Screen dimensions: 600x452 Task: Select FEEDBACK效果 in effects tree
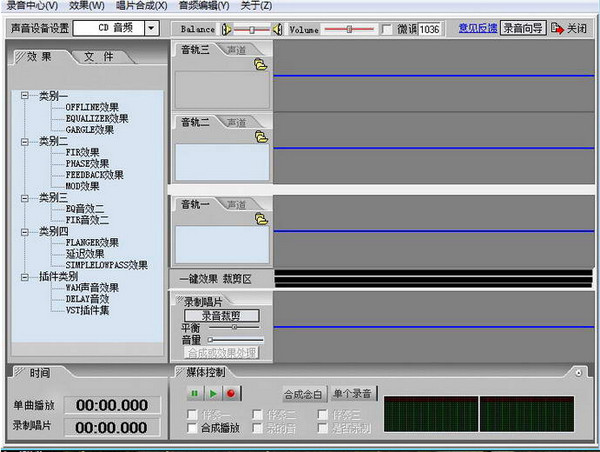(x=95, y=175)
